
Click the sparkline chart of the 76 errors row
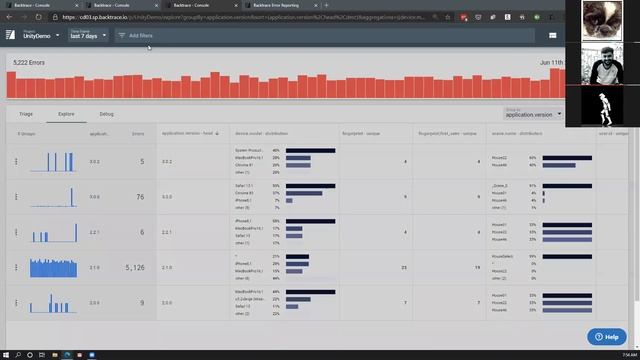click(53, 197)
